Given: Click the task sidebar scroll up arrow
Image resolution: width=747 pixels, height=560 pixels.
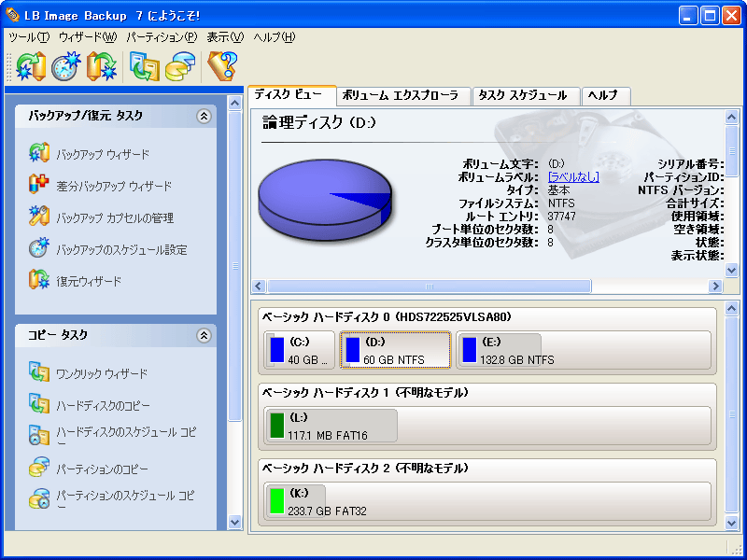Looking at the screenshot, I should [235, 104].
